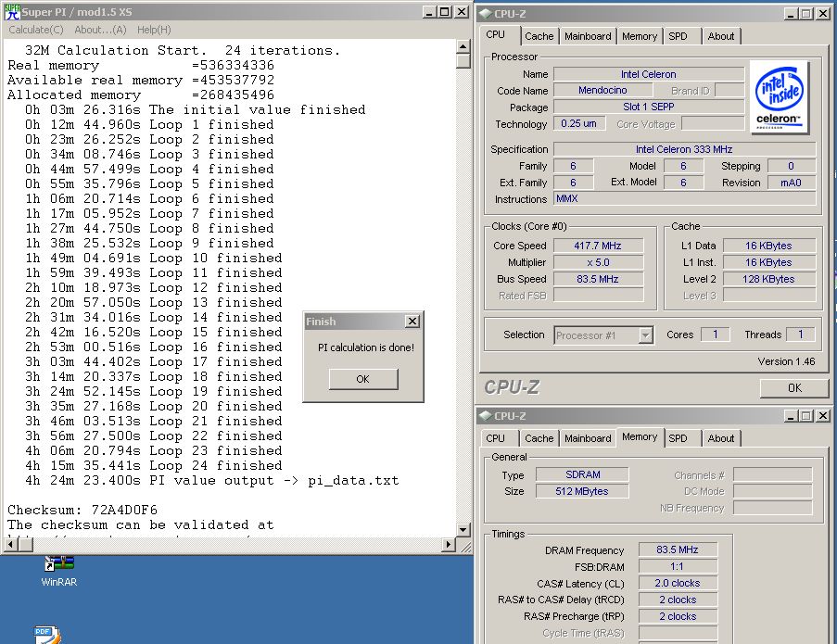The image size is (837, 644).
Task: Click the 'PI value output -> pi_data.txt' line
Action: (212, 480)
